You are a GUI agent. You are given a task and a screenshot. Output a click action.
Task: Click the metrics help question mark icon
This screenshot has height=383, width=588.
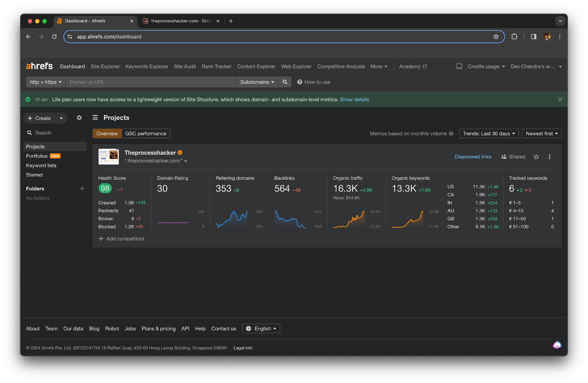[451, 134]
